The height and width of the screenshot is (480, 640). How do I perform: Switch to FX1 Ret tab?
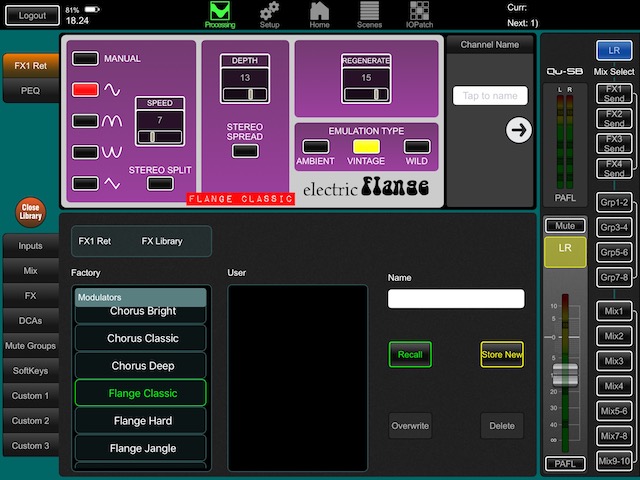point(31,65)
